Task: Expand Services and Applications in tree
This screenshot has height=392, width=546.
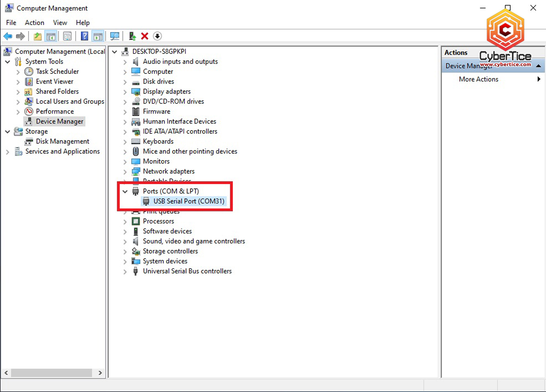Action: [8, 152]
